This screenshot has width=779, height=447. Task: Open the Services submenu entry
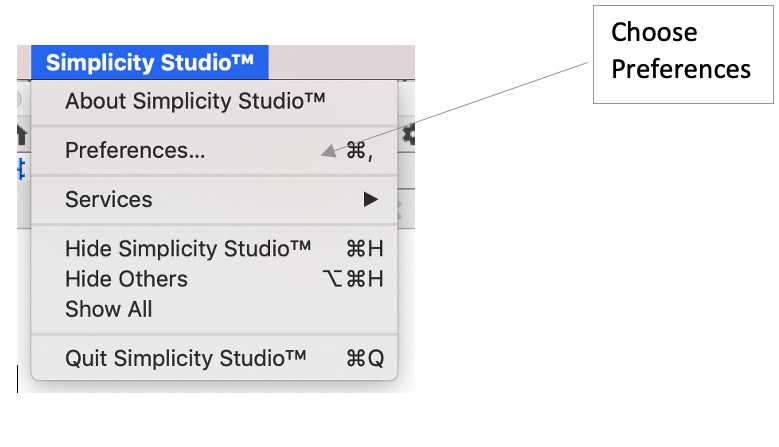109,199
